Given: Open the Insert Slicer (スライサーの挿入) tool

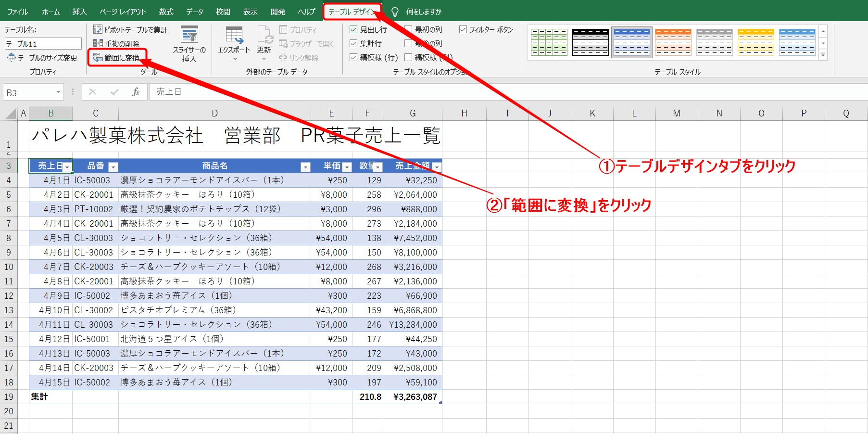Looking at the screenshot, I should 189,44.
